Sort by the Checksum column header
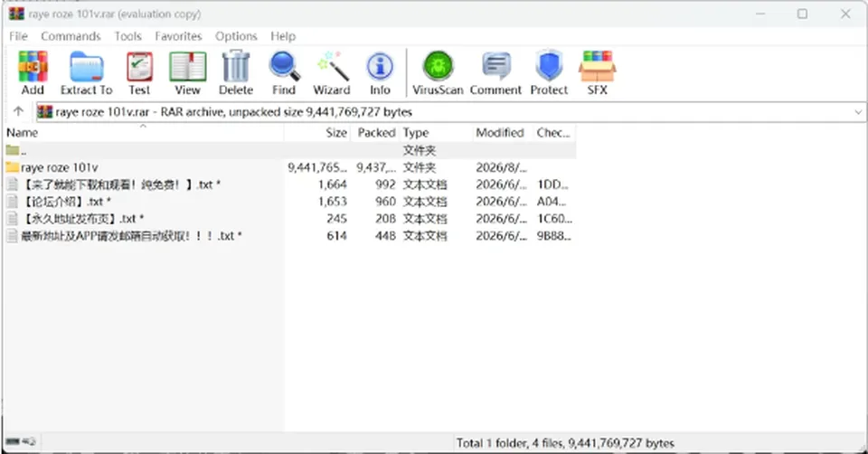868x454 pixels. (554, 133)
